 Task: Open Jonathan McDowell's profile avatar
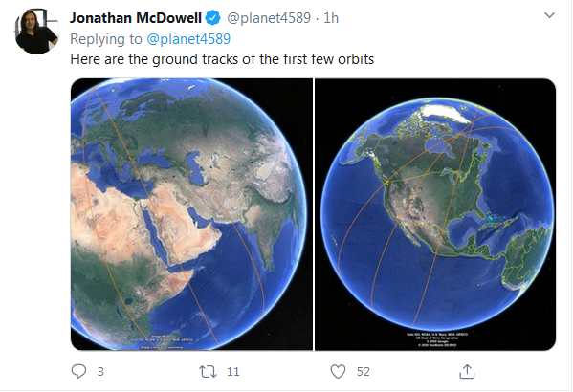tap(36, 32)
